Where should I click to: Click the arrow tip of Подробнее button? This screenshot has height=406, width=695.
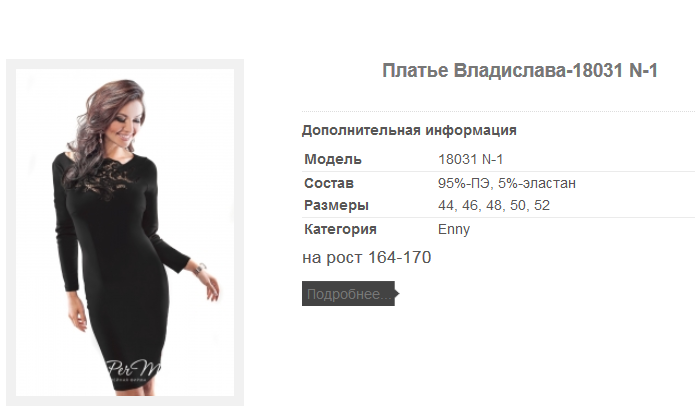[397, 293]
